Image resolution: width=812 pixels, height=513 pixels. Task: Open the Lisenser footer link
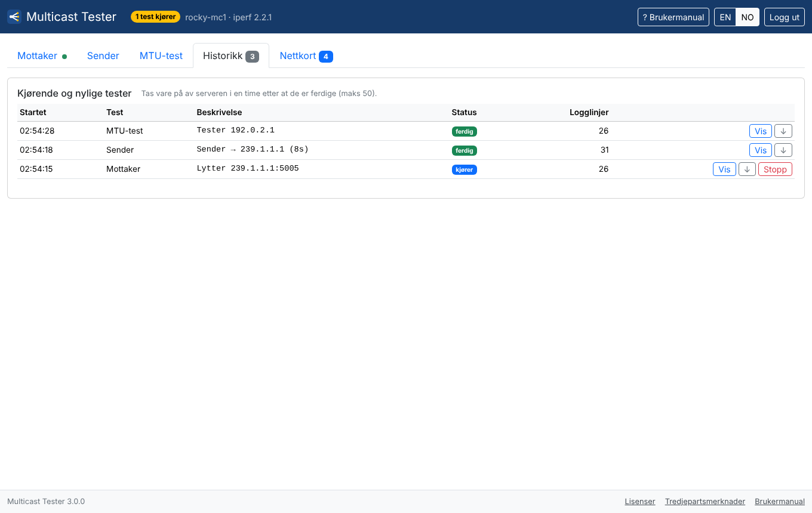pyautogui.click(x=640, y=502)
